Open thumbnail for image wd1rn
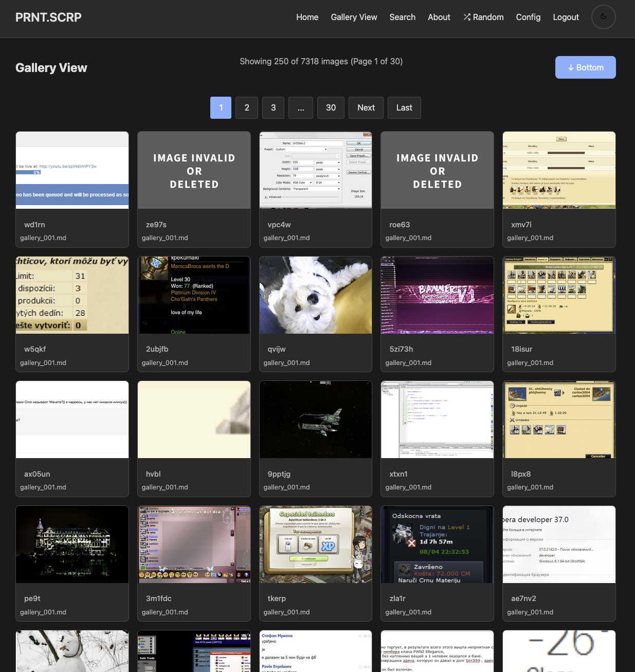 click(72, 170)
